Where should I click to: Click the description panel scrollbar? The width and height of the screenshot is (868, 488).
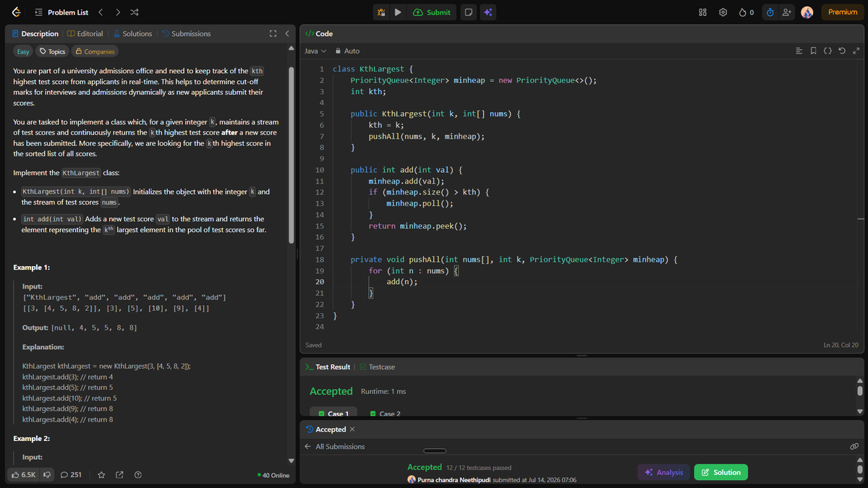point(292,155)
